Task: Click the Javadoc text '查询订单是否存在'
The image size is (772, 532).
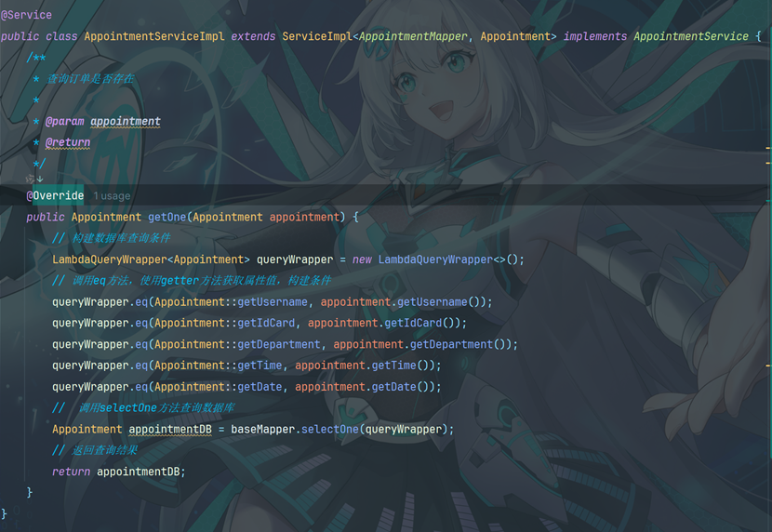Action: [90, 79]
